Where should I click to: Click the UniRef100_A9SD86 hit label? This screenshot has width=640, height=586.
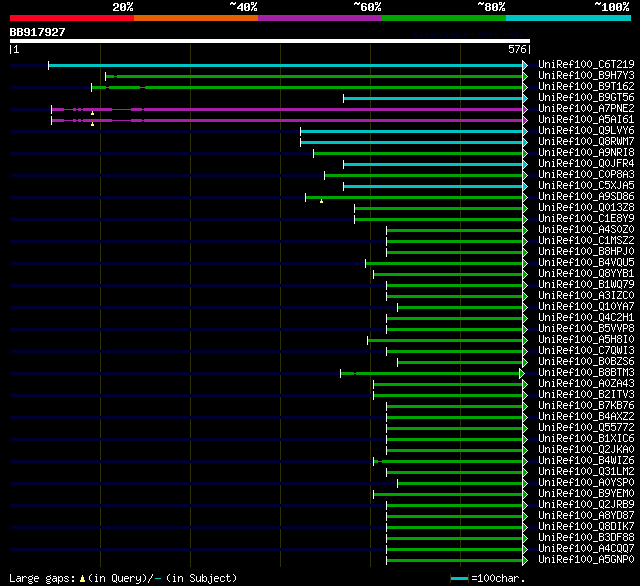coord(586,197)
